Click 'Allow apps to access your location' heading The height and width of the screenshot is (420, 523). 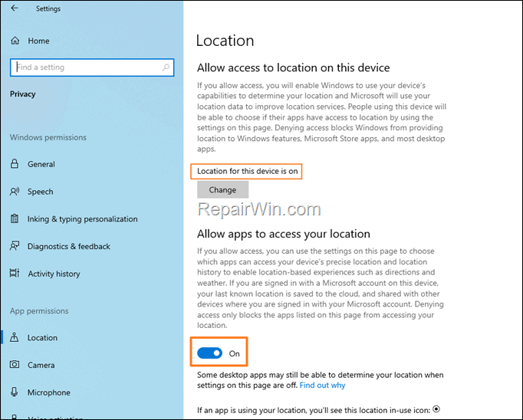(284, 234)
